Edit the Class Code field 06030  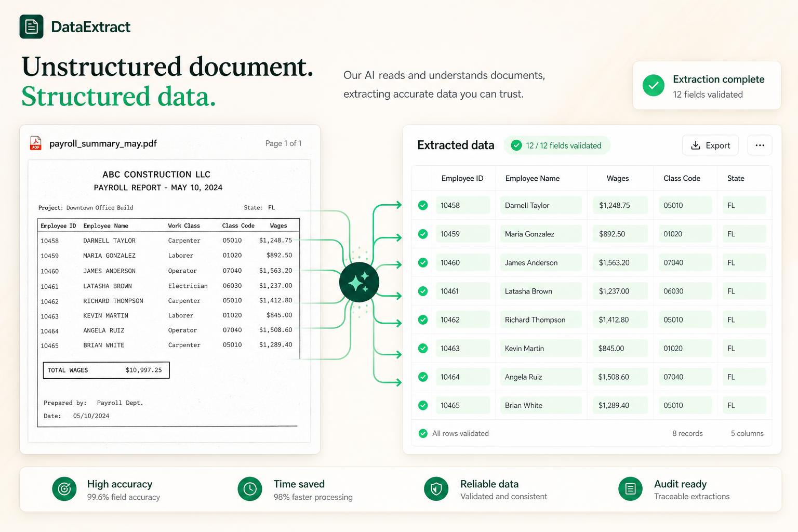pos(685,291)
